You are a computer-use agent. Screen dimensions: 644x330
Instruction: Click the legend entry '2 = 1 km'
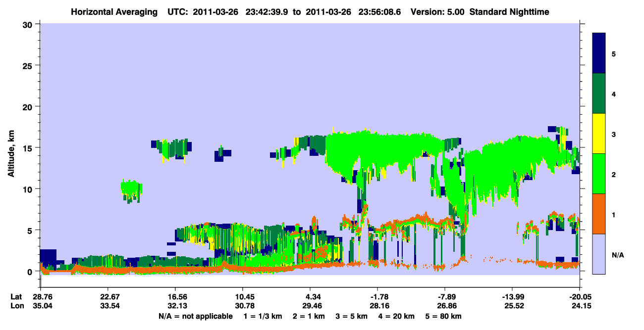point(309,316)
